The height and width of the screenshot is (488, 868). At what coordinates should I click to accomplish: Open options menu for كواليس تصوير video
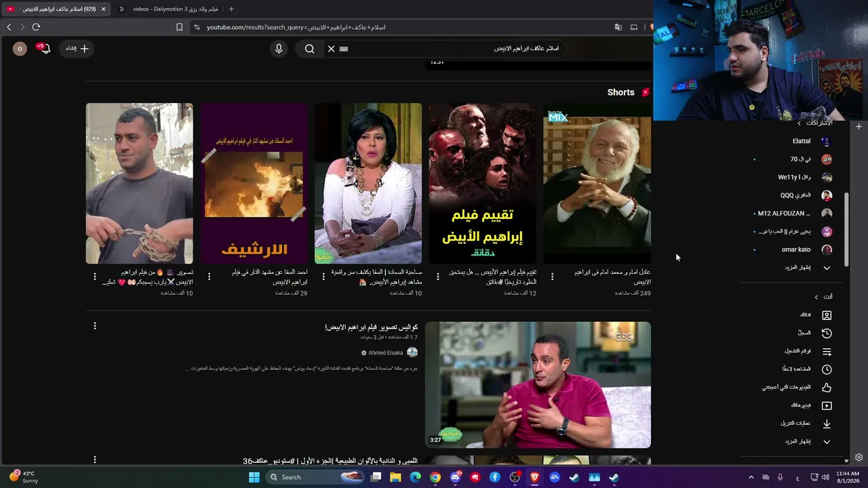[95, 326]
